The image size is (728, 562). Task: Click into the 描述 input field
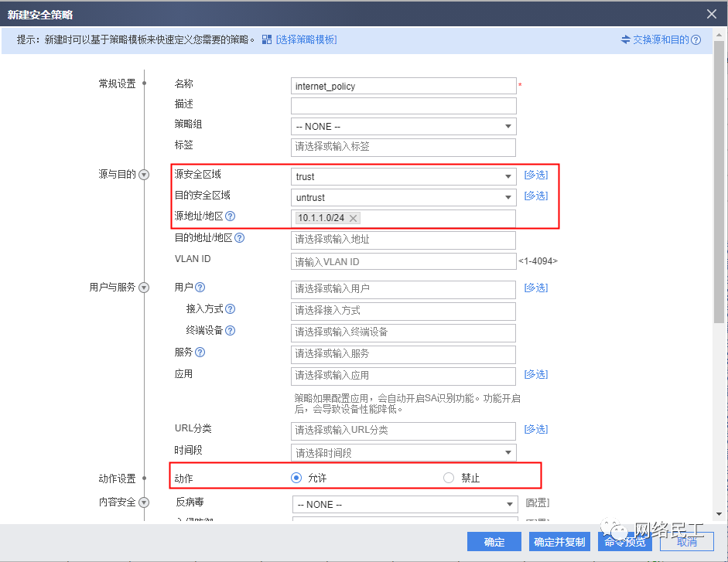point(404,106)
